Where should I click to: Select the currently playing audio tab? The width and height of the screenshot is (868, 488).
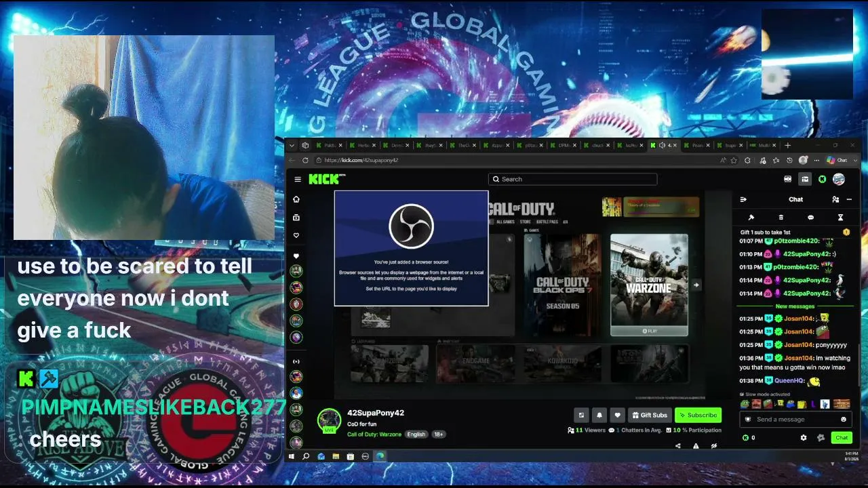click(663, 145)
